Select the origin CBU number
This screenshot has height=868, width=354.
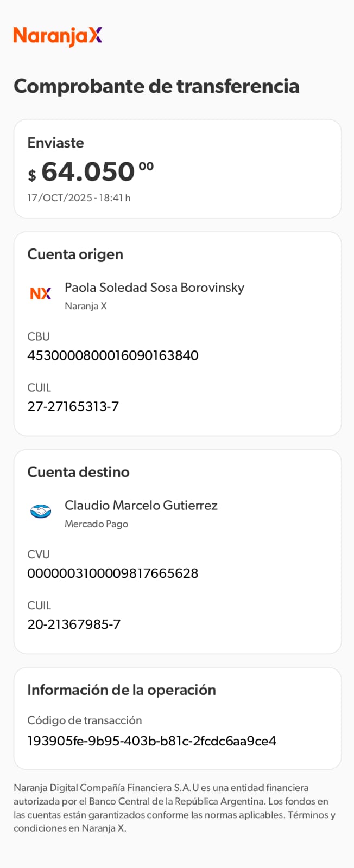(x=113, y=355)
